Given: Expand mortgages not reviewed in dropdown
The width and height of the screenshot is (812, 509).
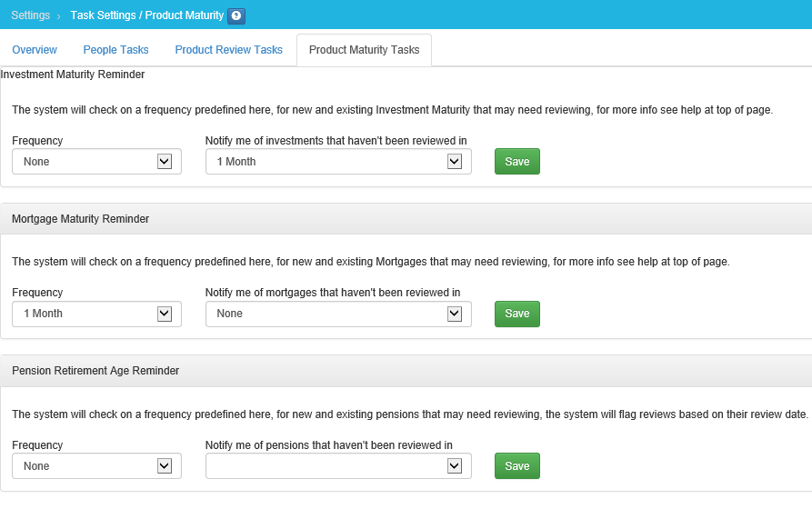Looking at the screenshot, I should click(338, 314).
